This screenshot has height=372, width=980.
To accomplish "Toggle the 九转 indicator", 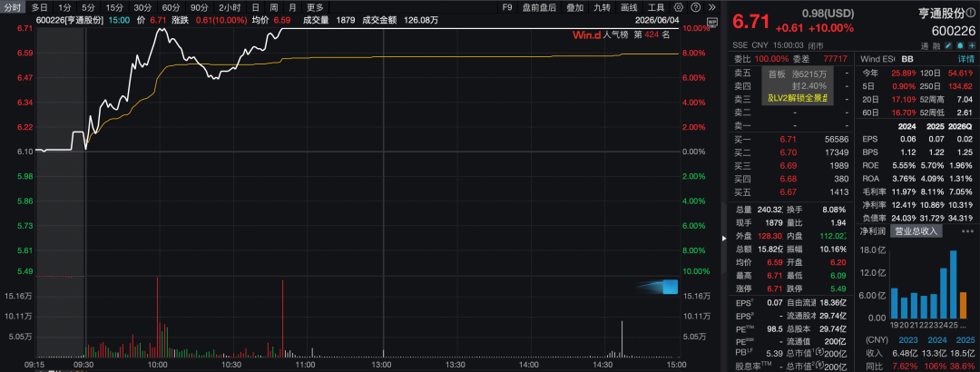I will [x=603, y=7].
